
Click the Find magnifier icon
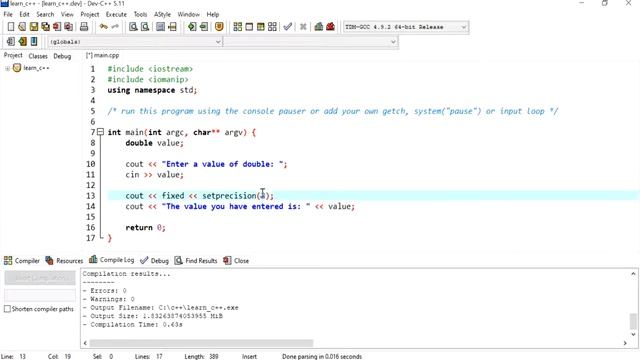pyautogui.click(x=133, y=27)
